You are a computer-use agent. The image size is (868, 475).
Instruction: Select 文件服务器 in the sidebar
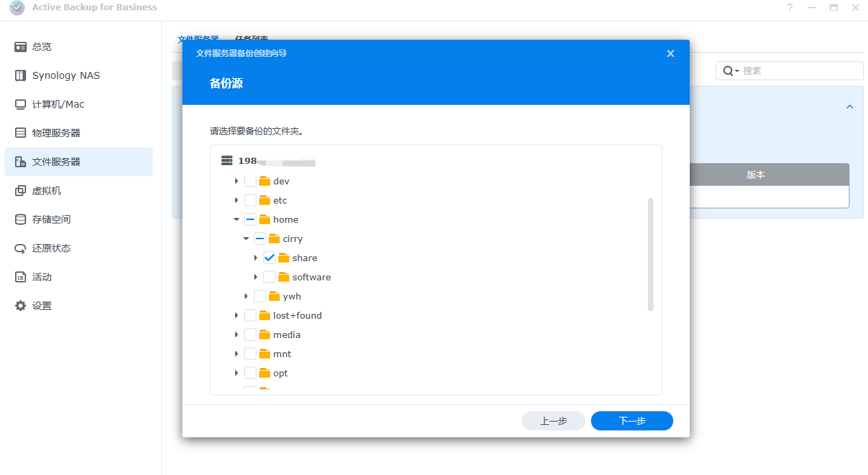click(56, 162)
